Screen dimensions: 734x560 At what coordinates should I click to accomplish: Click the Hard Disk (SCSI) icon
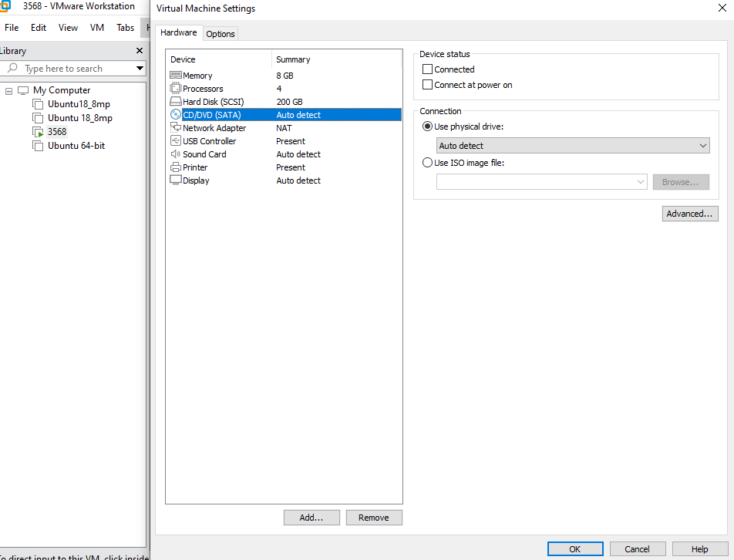coord(176,102)
